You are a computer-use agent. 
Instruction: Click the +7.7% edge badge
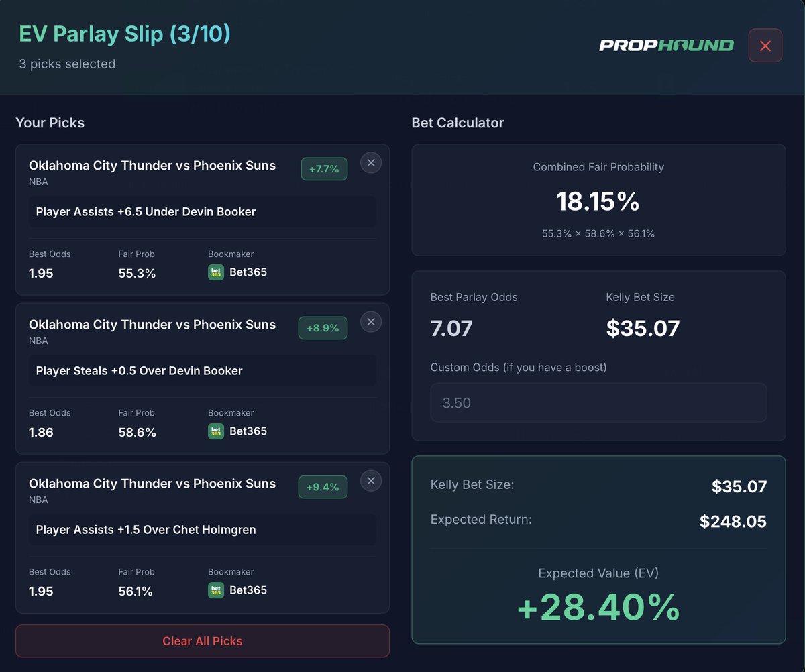click(x=324, y=169)
